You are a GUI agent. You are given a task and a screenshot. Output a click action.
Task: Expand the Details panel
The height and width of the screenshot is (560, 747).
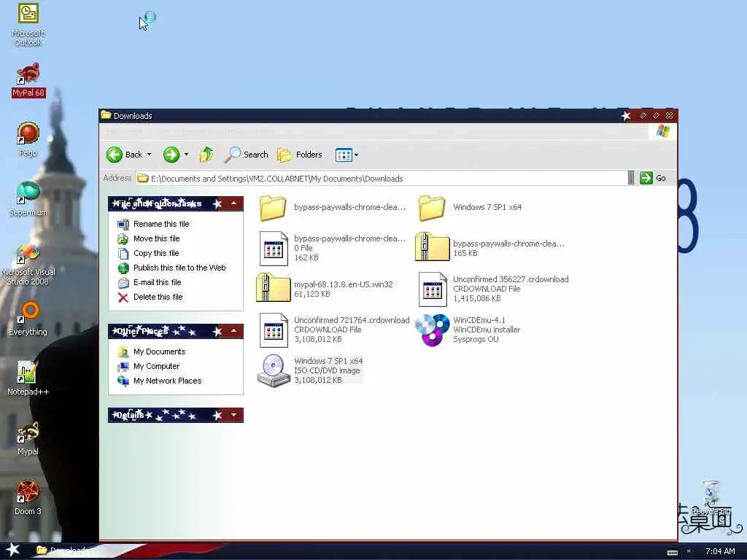pyautogui.click(x=234, y=415)
